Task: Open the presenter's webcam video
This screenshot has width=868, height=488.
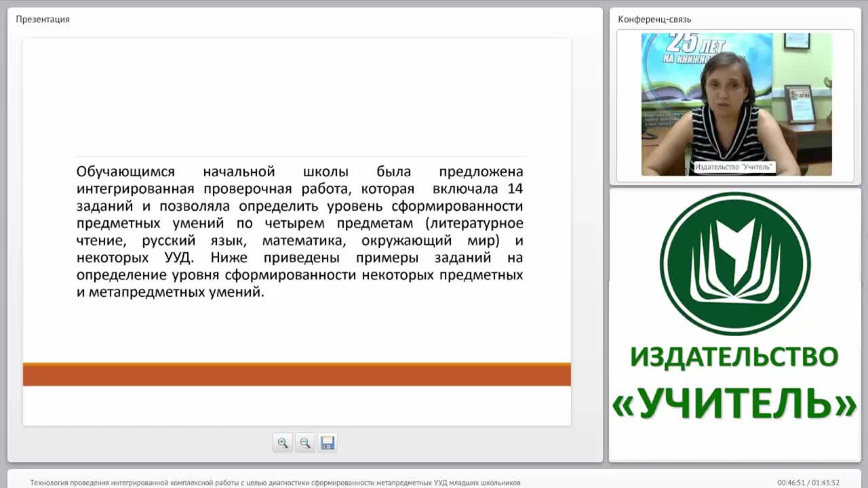Action: 736,104
